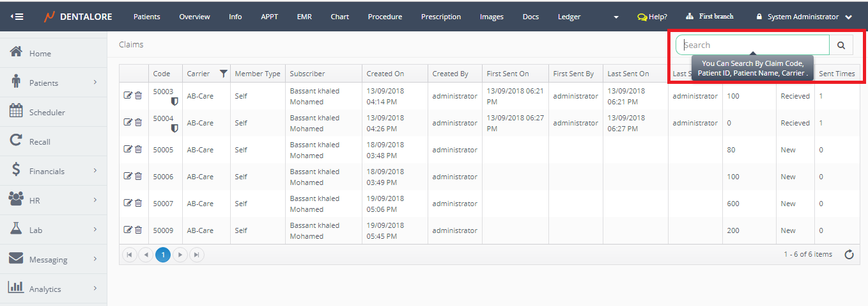Open the Home sidebar item
Viewport: 868px width, 306px height.
pos(40,54)
